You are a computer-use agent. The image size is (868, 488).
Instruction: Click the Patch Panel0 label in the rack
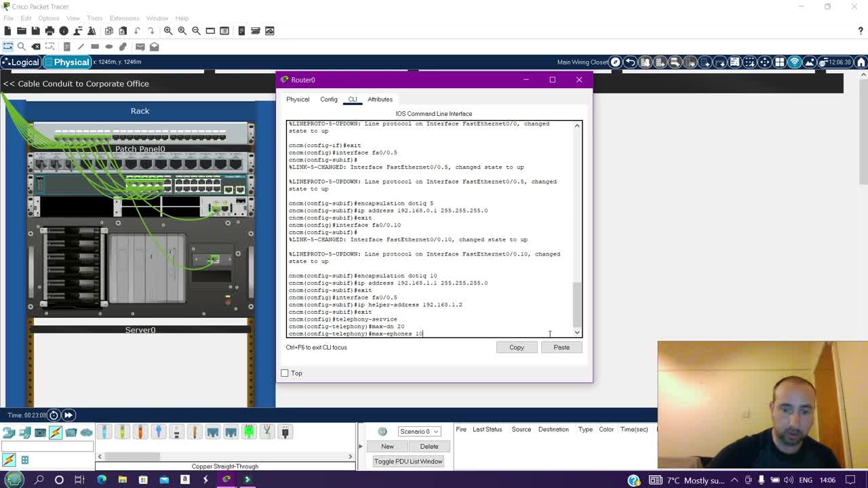point(140,148)
